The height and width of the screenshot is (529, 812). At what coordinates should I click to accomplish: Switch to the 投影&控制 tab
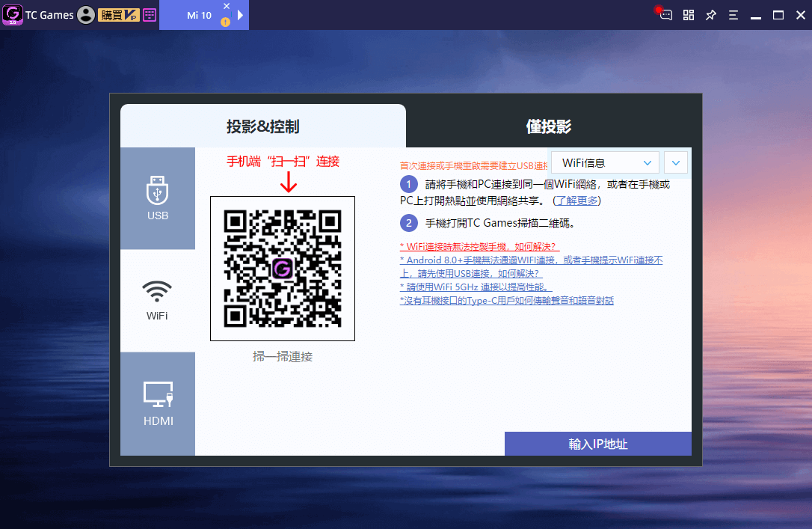click(263, 126)
